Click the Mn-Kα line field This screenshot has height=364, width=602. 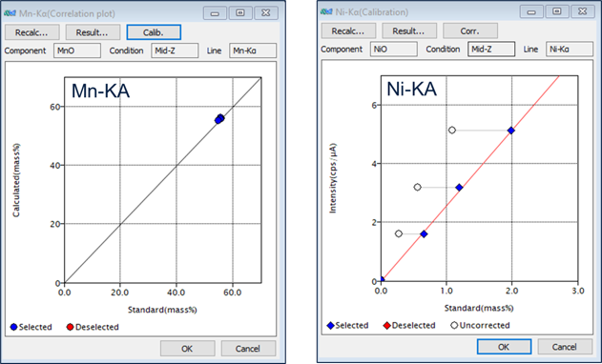(x=253, y=51)
